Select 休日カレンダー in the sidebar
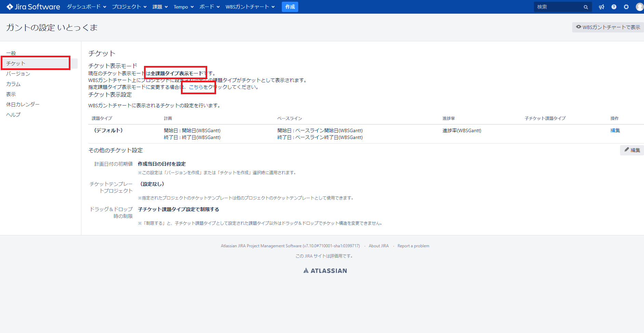This screenshot has height=333, width=644. point(23,105)
